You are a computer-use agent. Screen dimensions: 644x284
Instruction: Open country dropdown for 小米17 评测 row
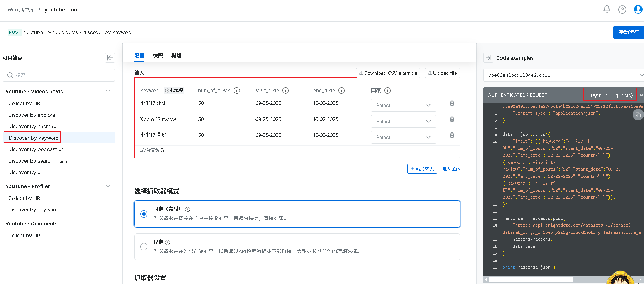(403, 105)
